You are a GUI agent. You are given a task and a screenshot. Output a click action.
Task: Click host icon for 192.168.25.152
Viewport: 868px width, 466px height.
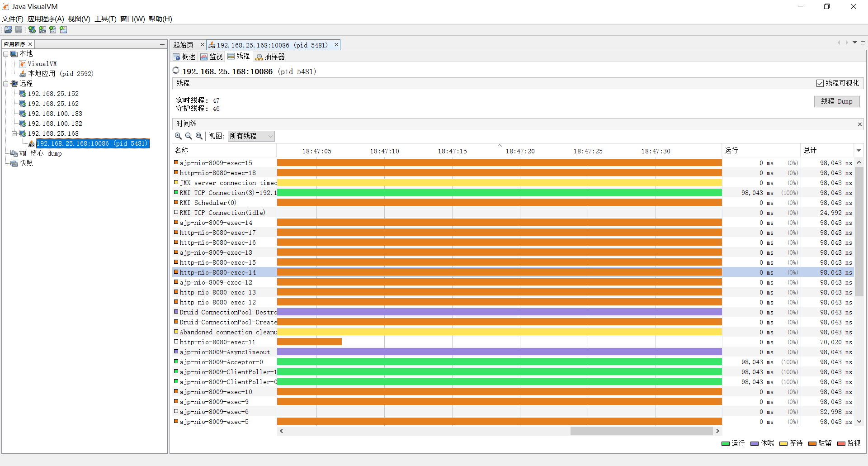23,94
